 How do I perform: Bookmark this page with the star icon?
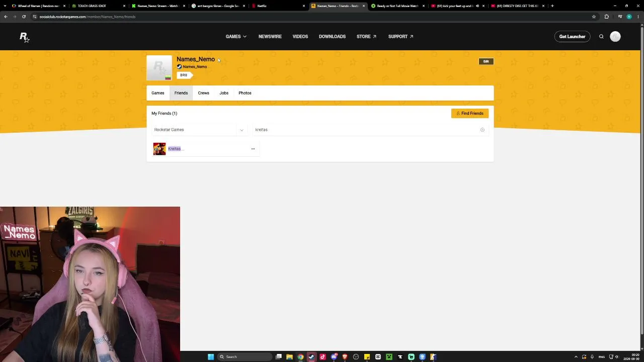(594, 17)
